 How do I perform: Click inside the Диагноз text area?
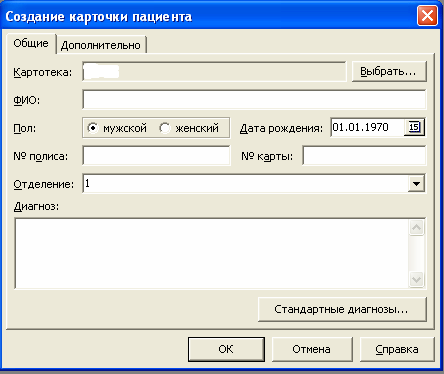coord(212,253)
